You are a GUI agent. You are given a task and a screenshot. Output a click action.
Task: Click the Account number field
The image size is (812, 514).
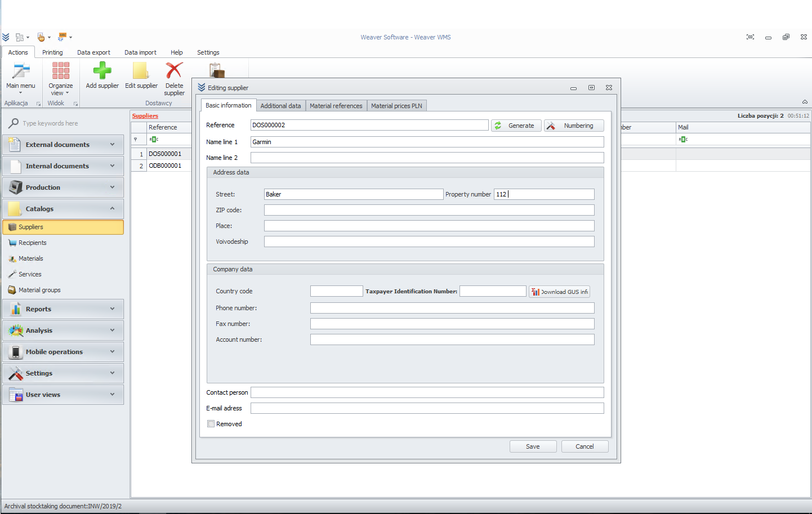click(x=452, y=339)
